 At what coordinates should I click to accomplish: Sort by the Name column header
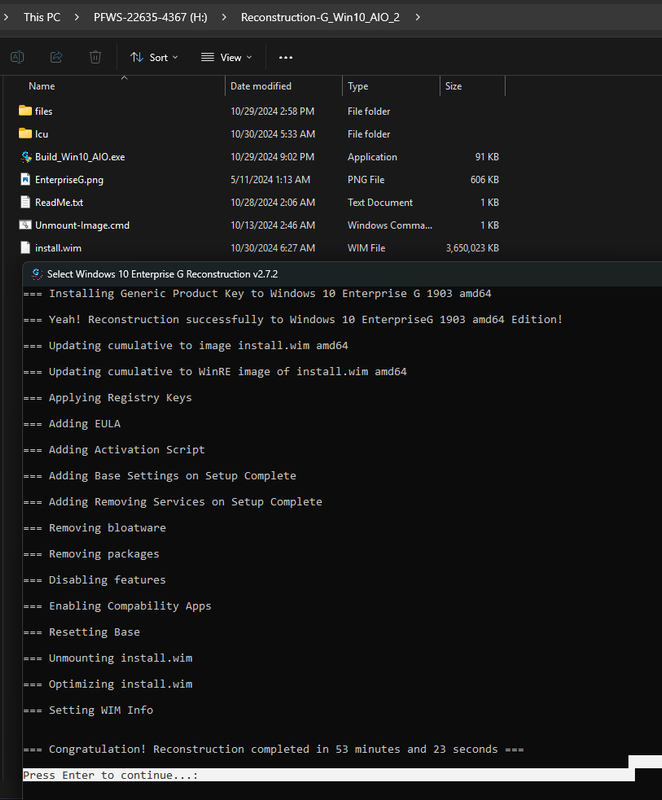coord(42,86)
